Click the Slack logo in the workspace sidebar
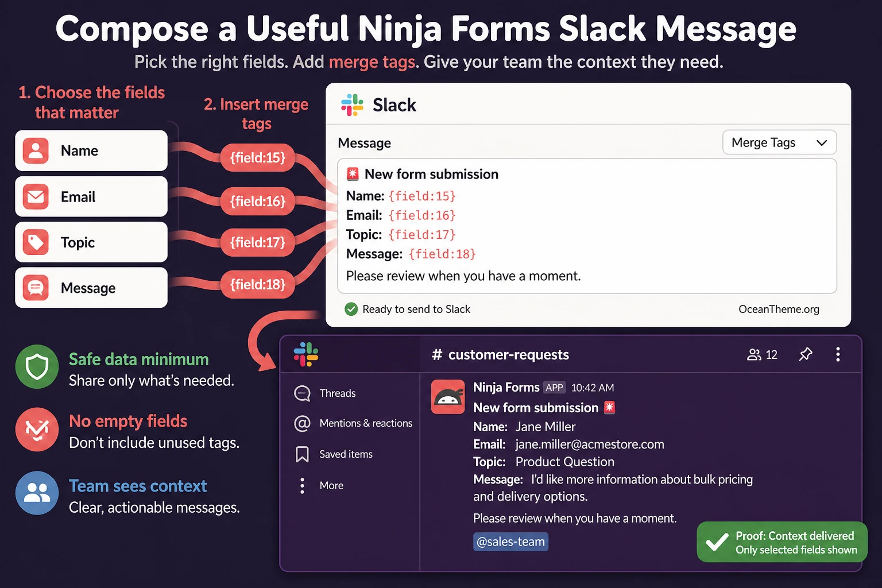Image resolution: width=882 pixels, height=588 pixels. point(306,354)
